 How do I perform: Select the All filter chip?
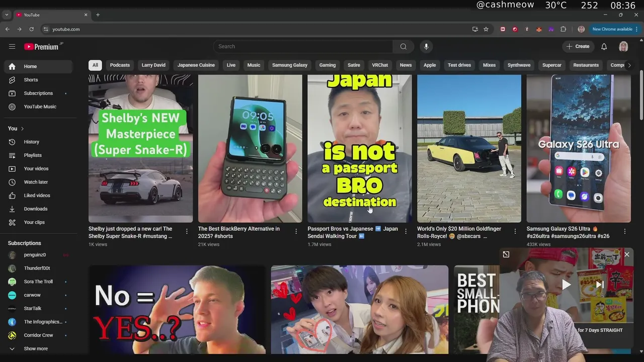[95, 65]
